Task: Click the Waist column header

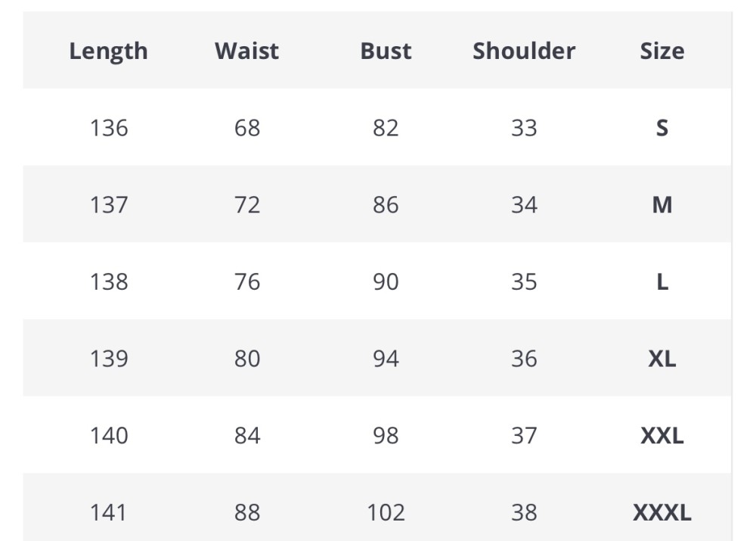Action: [246, 51]
